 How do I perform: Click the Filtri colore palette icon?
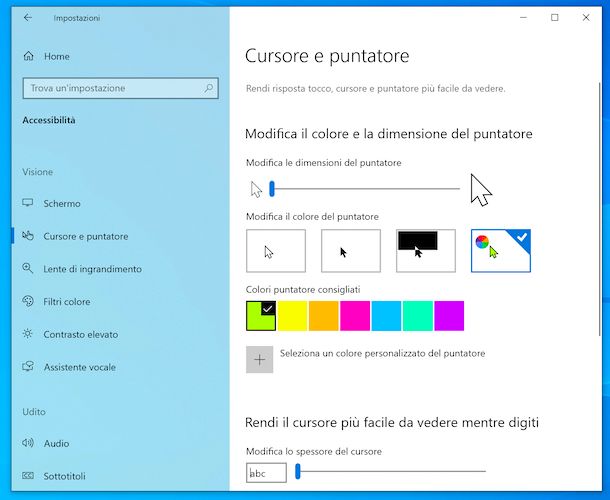(28, 301)
